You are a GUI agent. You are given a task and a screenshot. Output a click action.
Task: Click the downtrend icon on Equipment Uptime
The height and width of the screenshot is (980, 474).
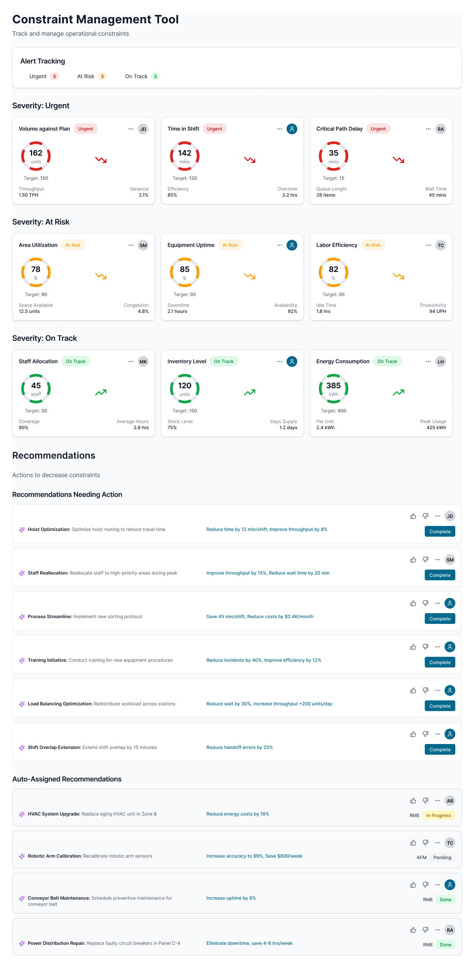click(x=250, y=276)
